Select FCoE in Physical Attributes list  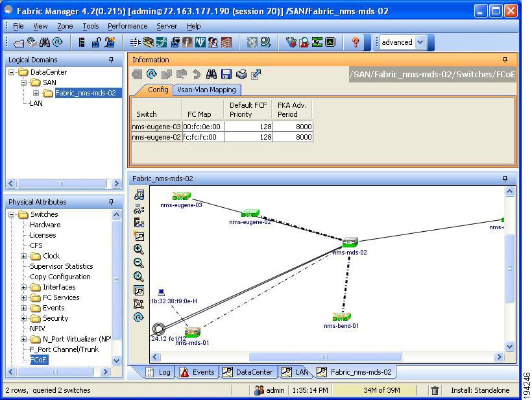click(x=38, y=360)
